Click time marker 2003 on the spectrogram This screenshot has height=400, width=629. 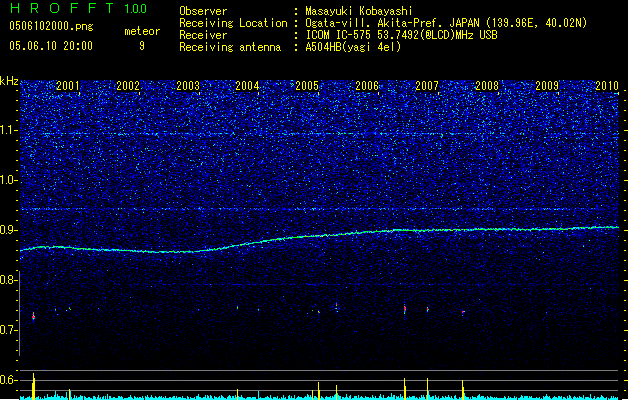click(x=188, y=85)
